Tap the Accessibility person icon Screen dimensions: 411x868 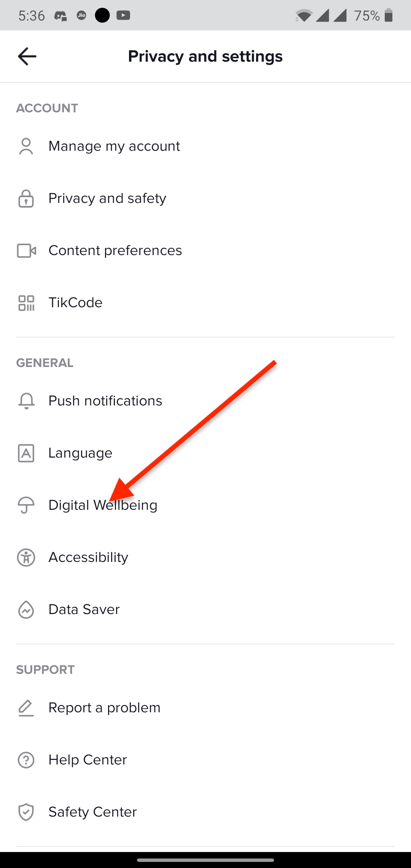pyautogui.click(x=26, y=557)
